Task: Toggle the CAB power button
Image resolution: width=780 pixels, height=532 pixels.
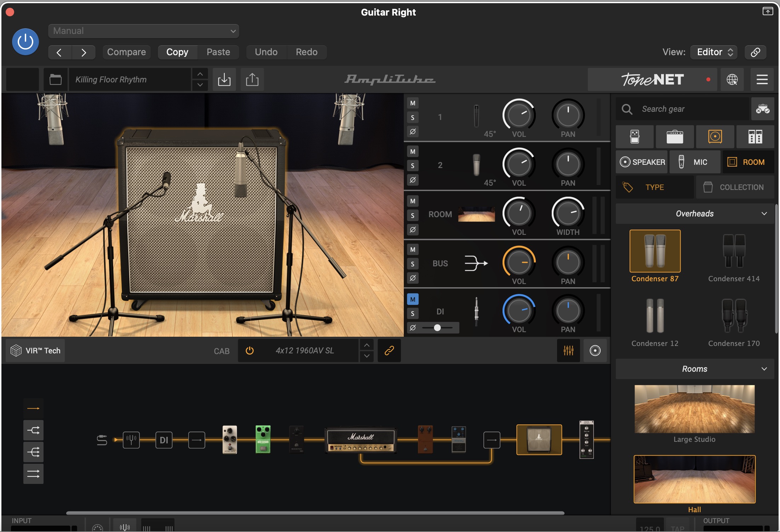Action: point(250,351)
